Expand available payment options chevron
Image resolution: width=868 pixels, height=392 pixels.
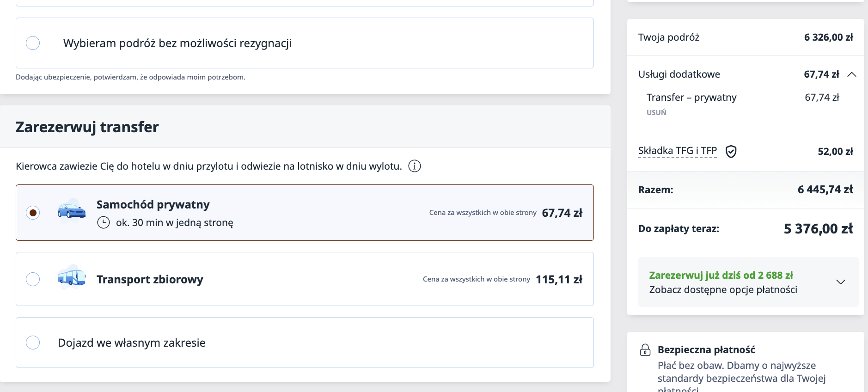point(840,282)
